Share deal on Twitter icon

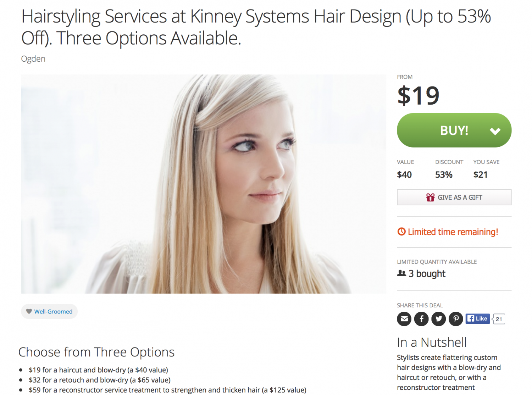click(439, 319)
